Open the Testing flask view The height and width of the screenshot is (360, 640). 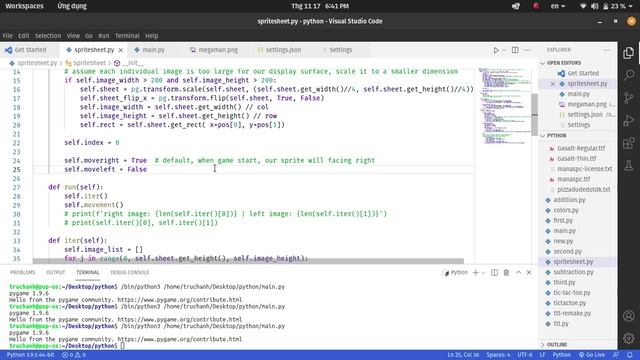pyautogui.click(x=629, y=165)
